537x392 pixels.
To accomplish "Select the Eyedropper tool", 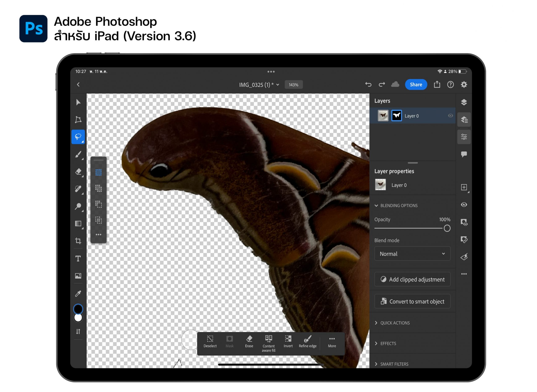I will pyautogui.click(x=78, y=294).
